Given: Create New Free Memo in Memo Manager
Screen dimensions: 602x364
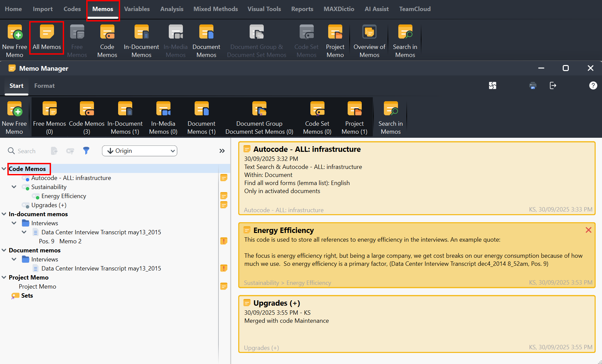Looking at the screenshot, I should pos(14,118).
